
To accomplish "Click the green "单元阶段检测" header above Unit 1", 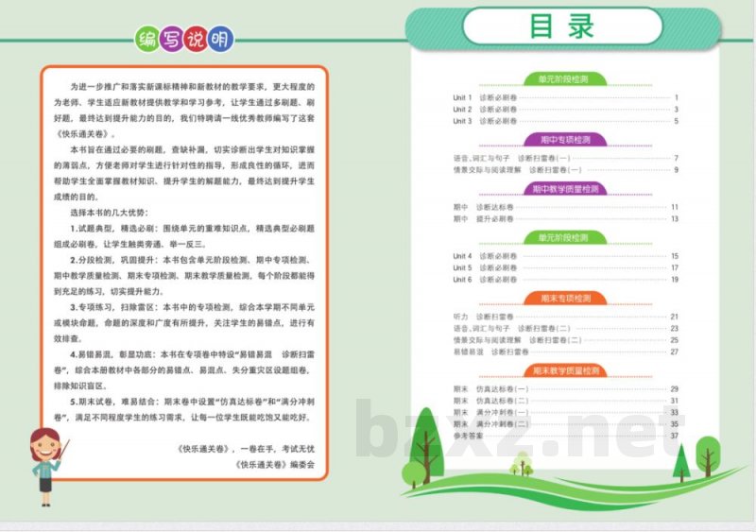I will click(564, 78).
